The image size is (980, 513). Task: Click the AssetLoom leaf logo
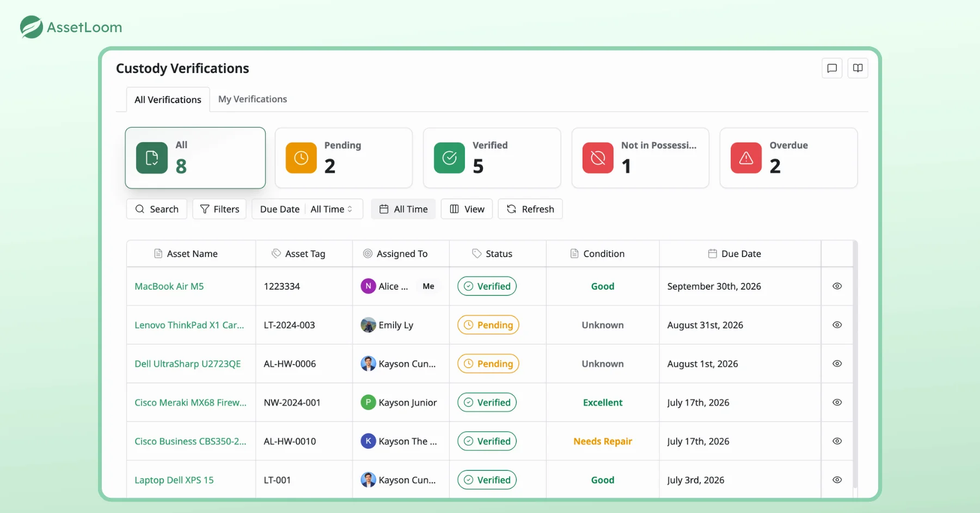point(32,27)
